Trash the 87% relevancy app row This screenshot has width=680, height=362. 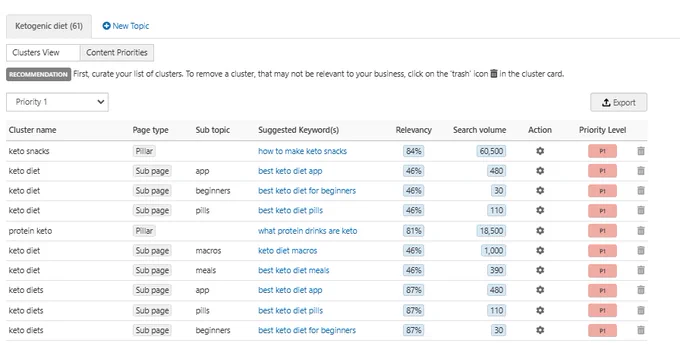point(641,290)
